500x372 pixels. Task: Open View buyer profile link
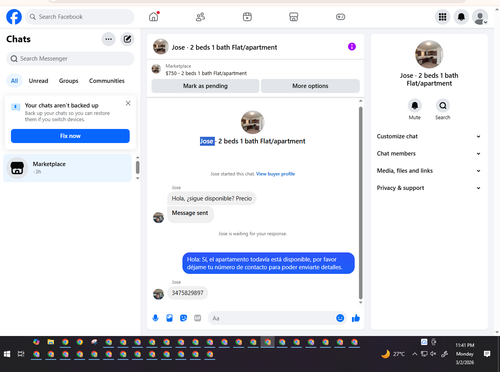(x=275, y=174)
